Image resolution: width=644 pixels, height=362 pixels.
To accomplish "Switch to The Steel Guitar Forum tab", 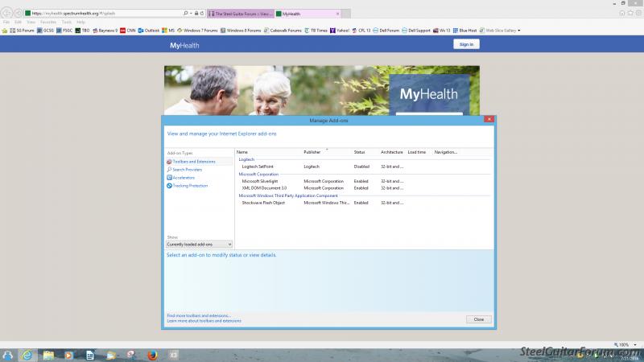I will point(241,14).
